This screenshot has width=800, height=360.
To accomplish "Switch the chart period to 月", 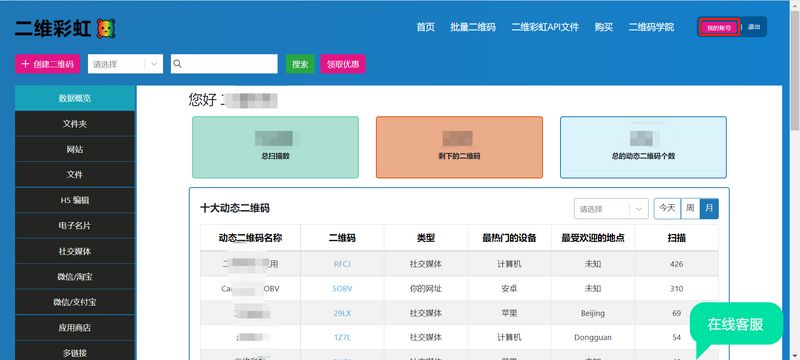I will click(x=709, y=209).
